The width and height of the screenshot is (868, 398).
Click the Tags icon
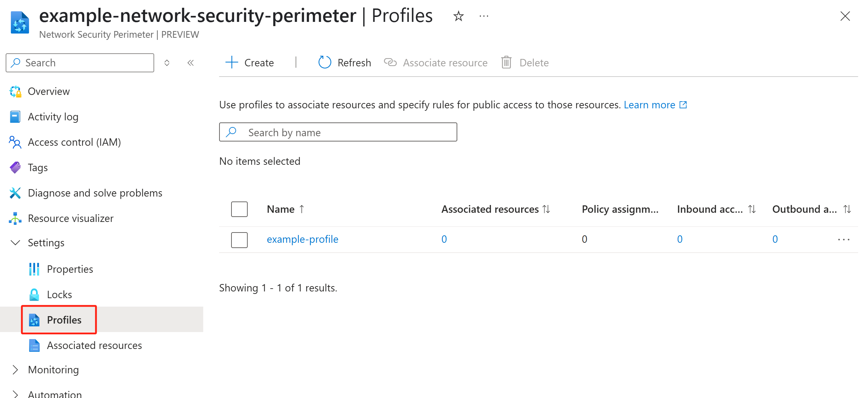click(x=15, y=168)
